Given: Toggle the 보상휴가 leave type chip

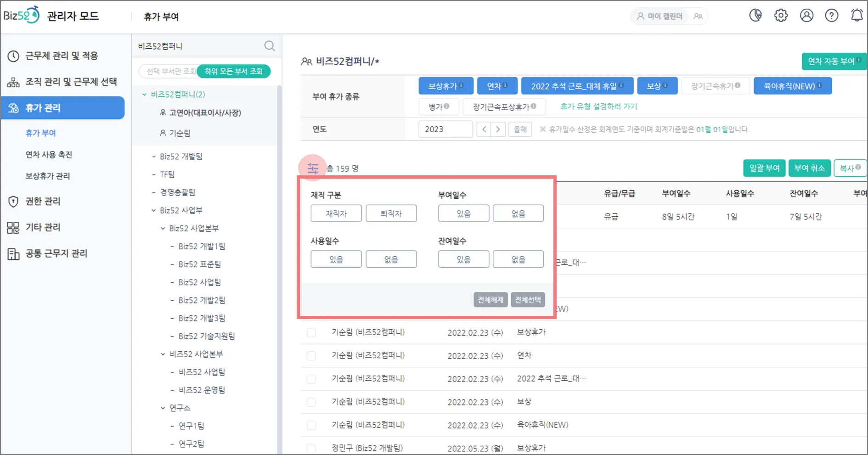Looking at the screenshot, I should click(446, 86).
